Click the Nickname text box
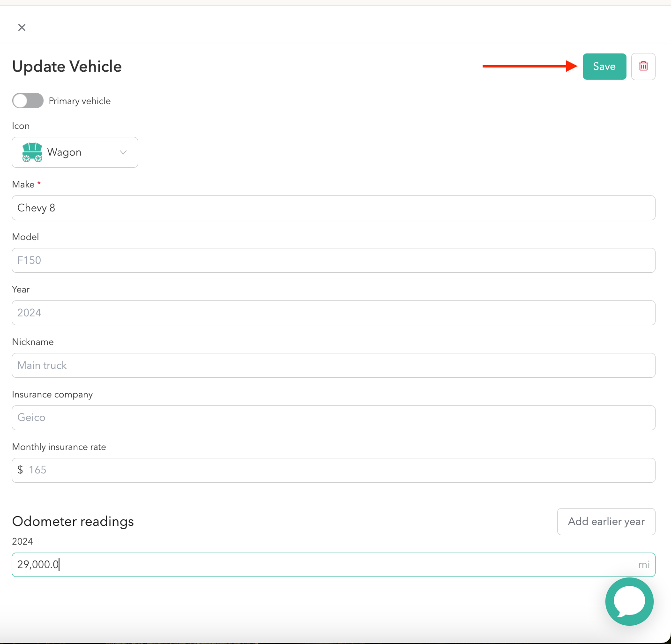 coord(333,366)
